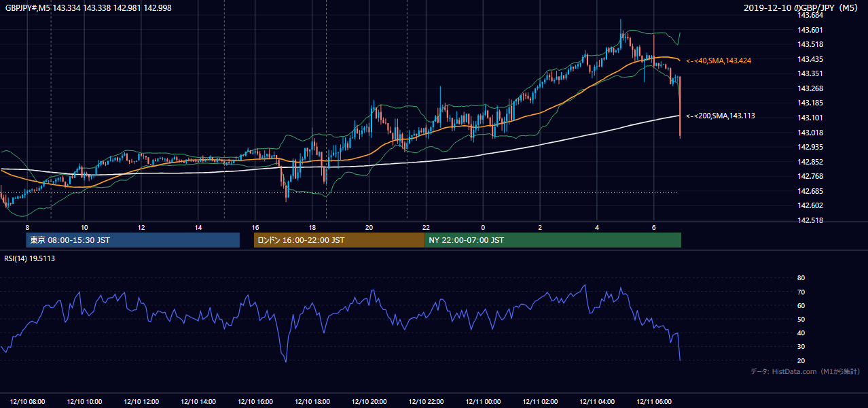Screen dimensions: 868x408
Task: Click RSI scale value 60
Action: tap(801, 305)
